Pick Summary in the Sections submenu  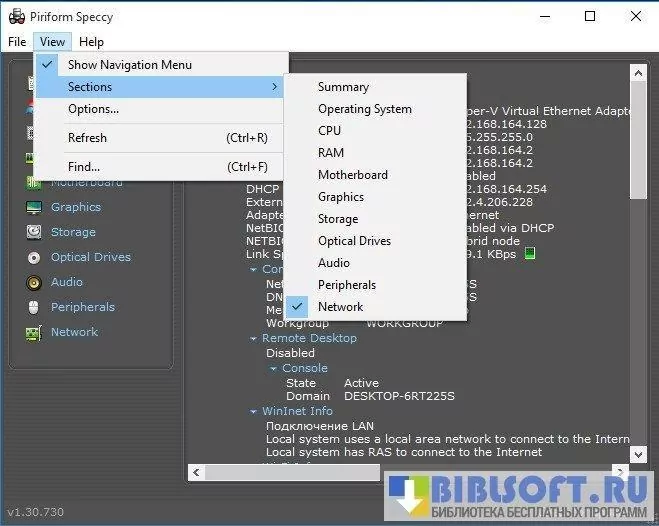[x=343, y=87]
